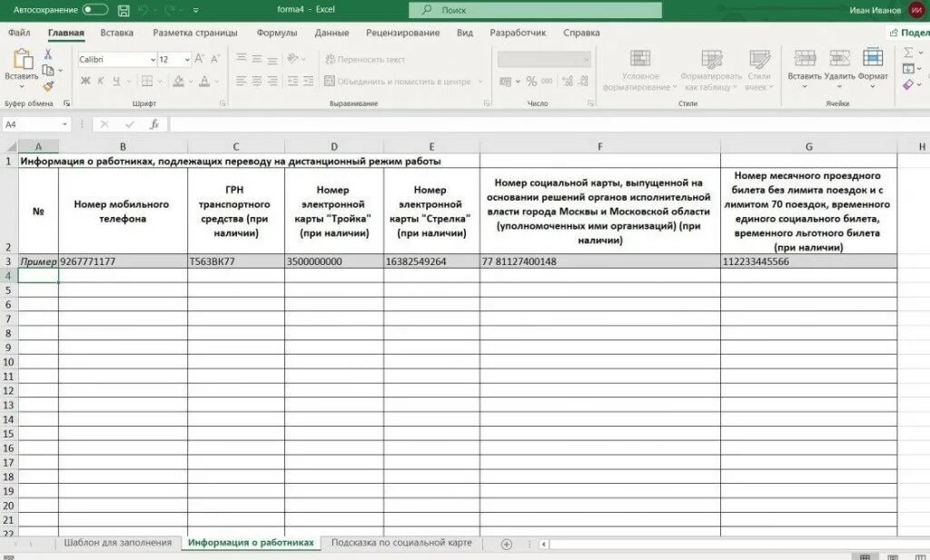Viewport: 930px width, 560px height.
Task: Toggle Переносить текст wrap text
Action: [x=365, y=59]
